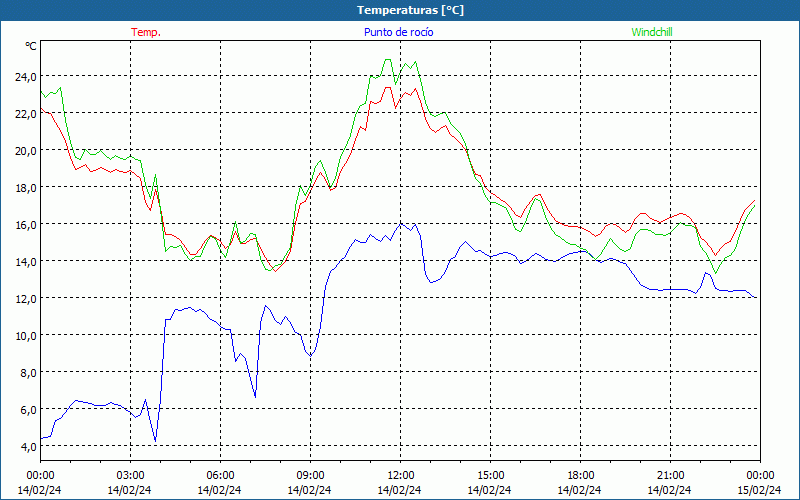Click the 14,0 y-axis value
This screenshot has height=500, width=800.
click(x=26, y=262)
